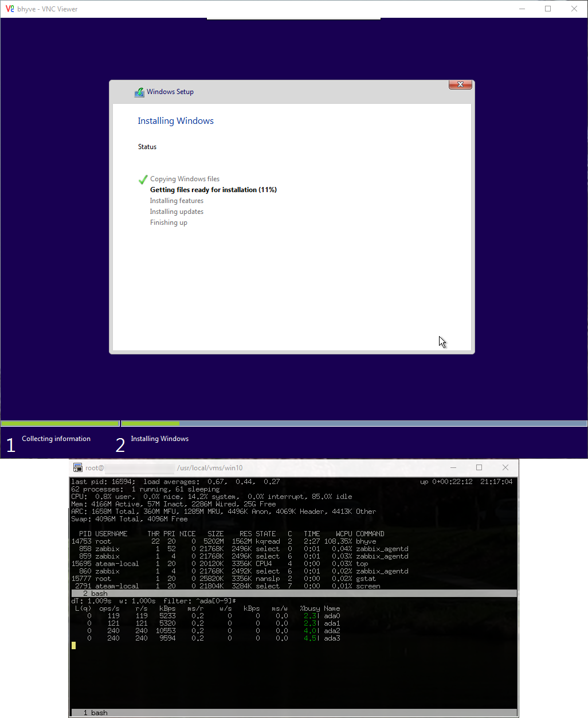Click the 'Mem:' memory line in terminal
Viewport: 588px width, 718px height.
[x=173, y=504]
